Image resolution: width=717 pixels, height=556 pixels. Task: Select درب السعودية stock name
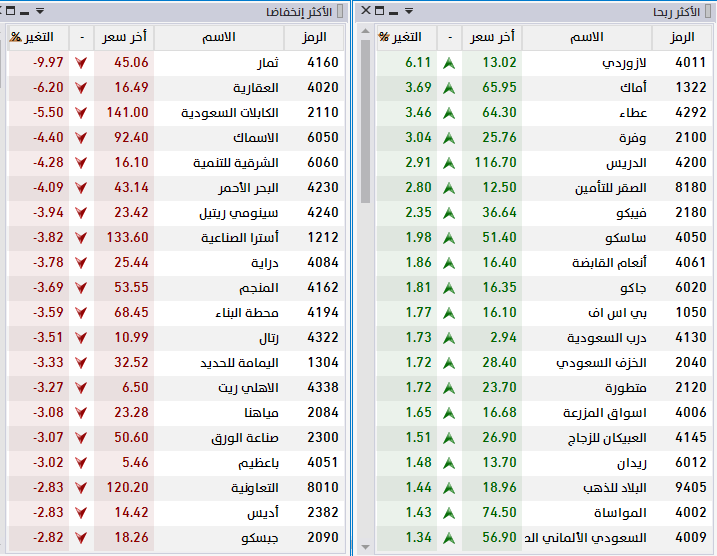pyautogui.click(x=607, y=338)
